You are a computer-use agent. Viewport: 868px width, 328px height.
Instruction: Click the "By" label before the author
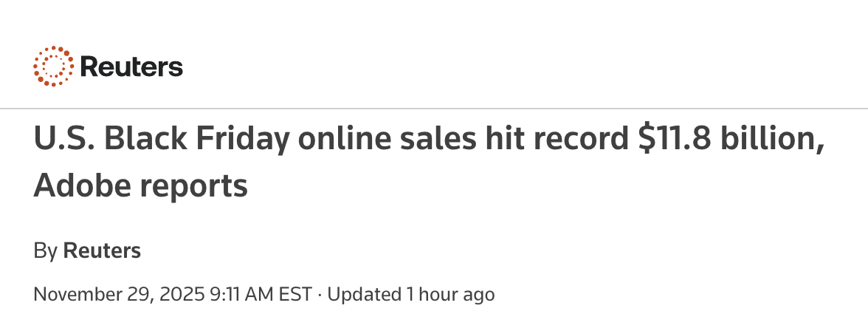(x=46, y=251)
